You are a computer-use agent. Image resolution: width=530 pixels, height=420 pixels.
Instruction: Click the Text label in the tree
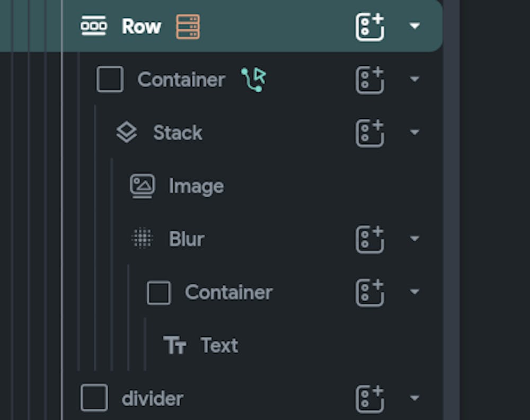point(218,345)
